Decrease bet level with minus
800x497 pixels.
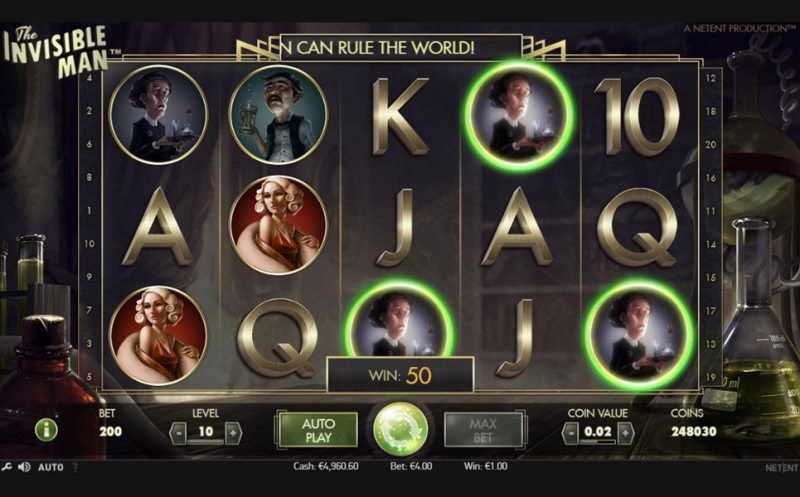[178, 433]
